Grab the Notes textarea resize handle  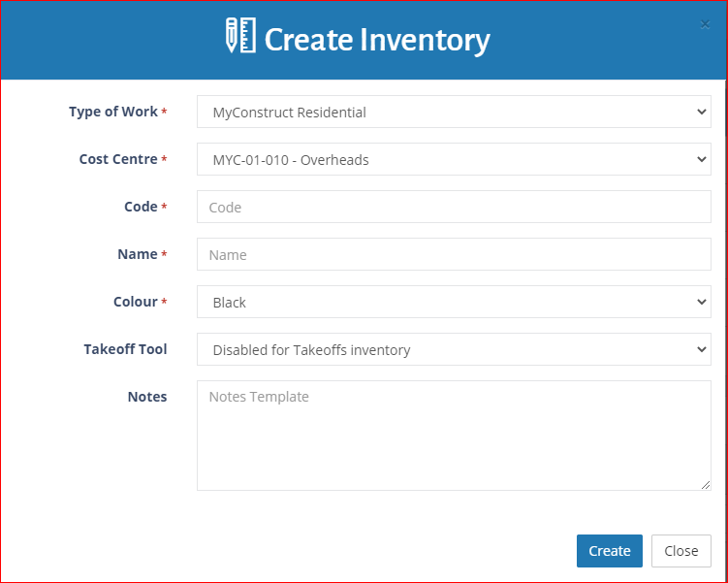pos(706,485)
